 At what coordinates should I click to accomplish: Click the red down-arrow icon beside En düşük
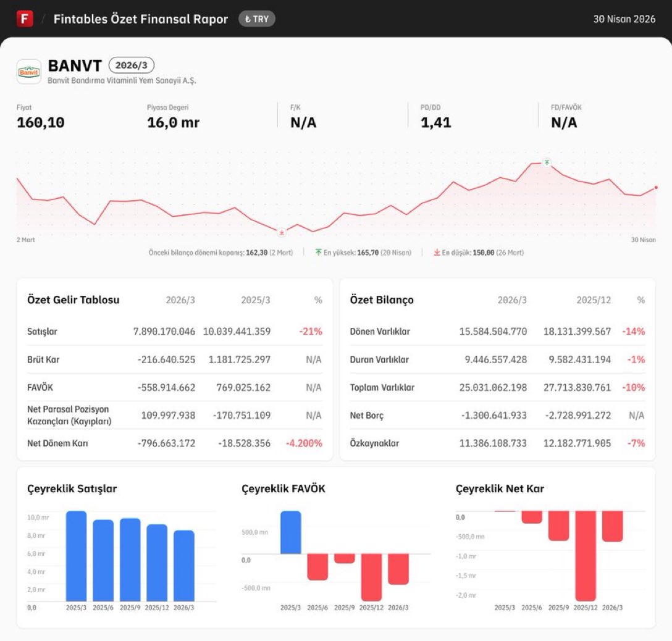(437, 253)
